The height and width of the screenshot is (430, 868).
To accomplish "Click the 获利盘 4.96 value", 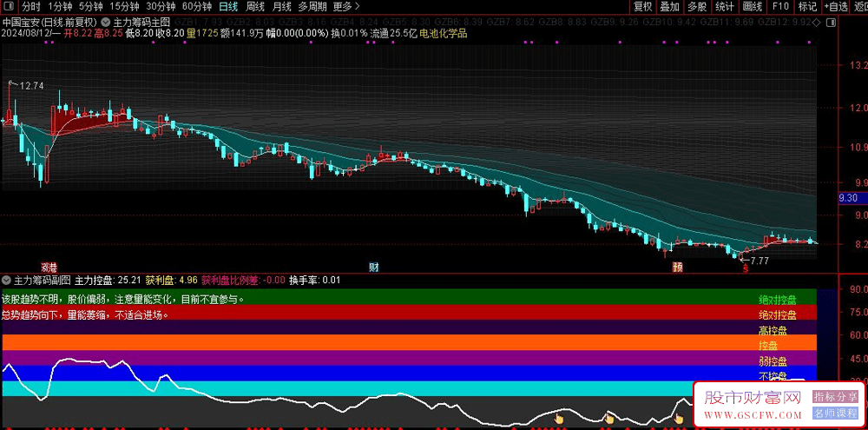I will (172, 280).
